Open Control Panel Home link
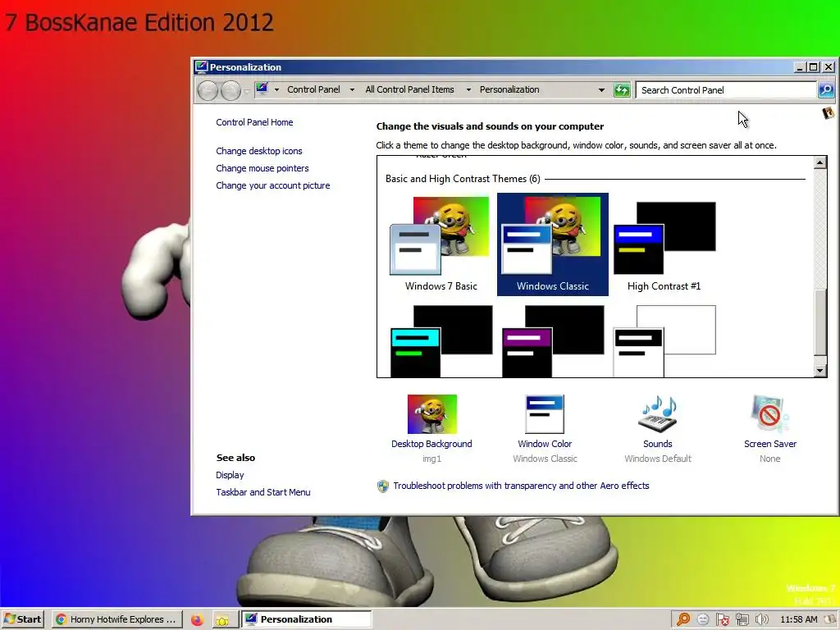 [254, 122]
